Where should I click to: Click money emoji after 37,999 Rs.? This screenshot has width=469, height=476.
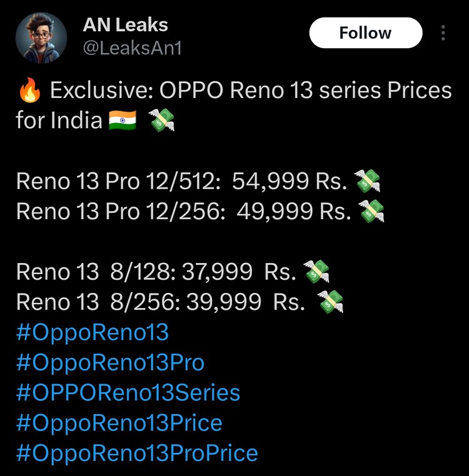(316, 272)
